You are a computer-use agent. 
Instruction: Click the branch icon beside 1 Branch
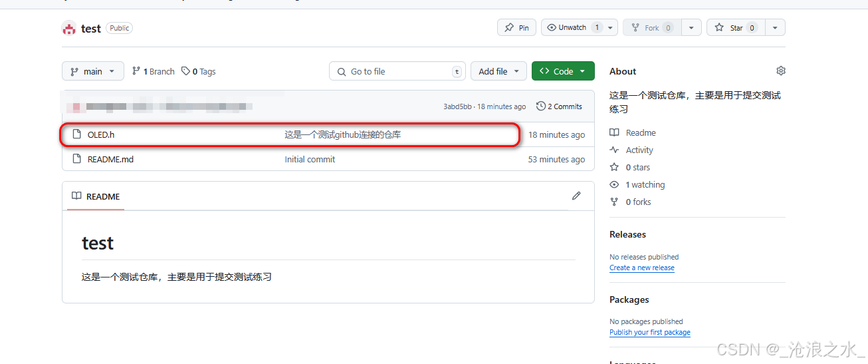click(x=136, y=71)
